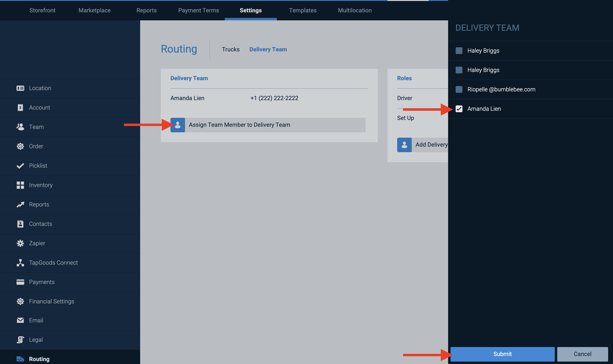Go to the Multilocation tab
The height and width of the screenshot is (364, 613).
coord(355,10)
